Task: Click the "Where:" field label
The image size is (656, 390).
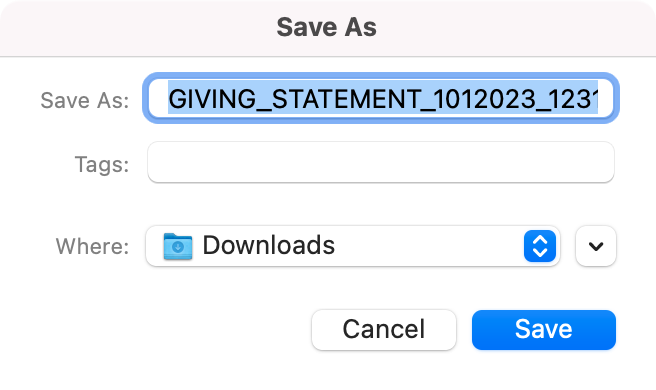Action: [92, 246]
